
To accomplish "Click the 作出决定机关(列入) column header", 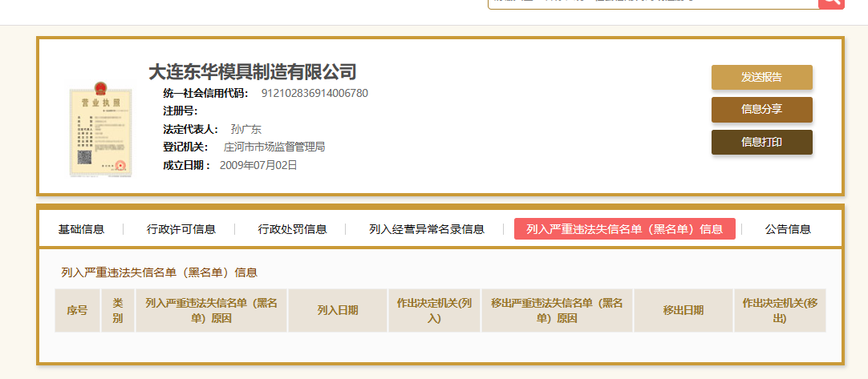I will pyautogui.click(x=435, y=310).
